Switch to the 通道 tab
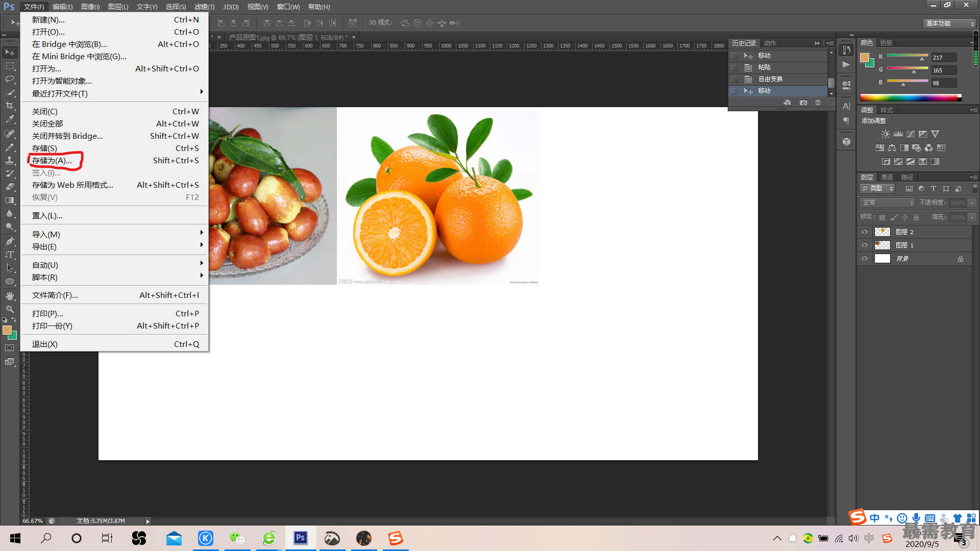980x551 pixels. (887, 177)
